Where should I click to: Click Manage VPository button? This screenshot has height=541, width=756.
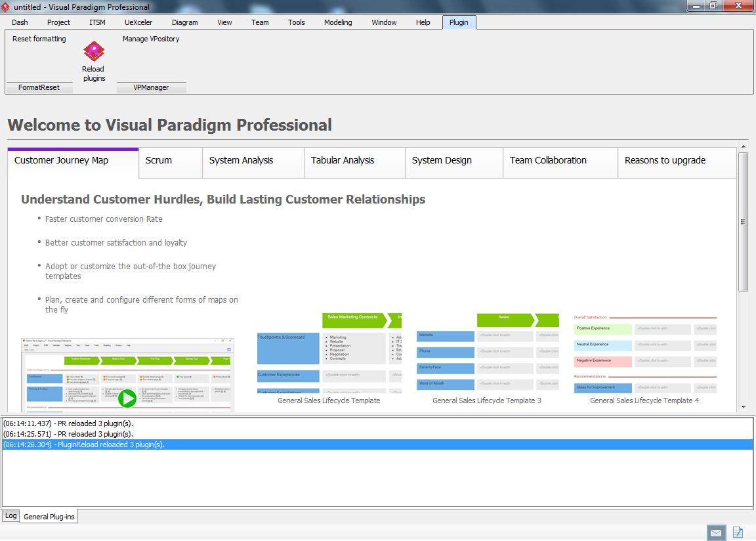(x=151, y=39)
